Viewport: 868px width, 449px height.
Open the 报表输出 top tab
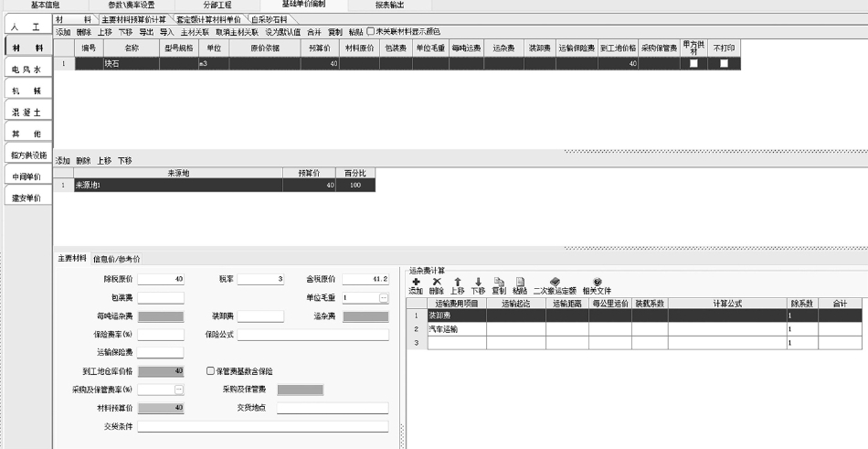(389, 5)
